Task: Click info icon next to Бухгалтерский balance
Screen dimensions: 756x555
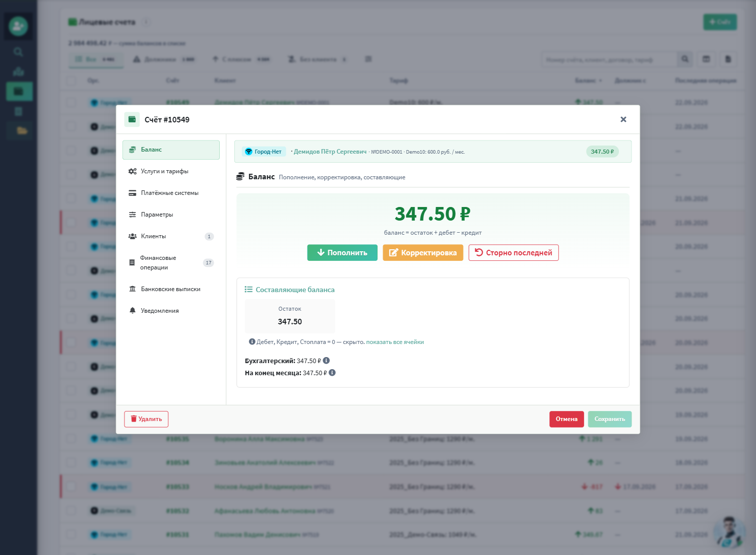Action: tap(326, 361)
